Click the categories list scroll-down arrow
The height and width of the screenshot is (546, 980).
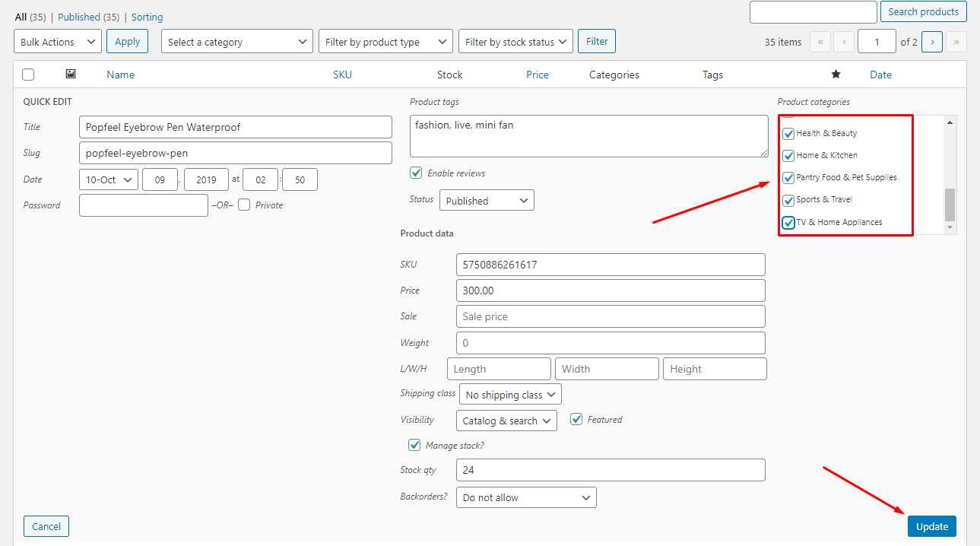(950, 227)
